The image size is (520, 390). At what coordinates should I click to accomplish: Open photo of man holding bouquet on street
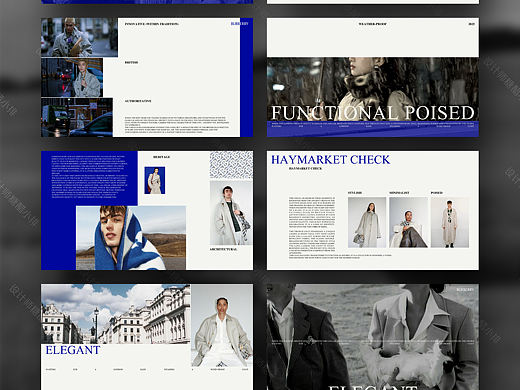[x=79, y=37]
